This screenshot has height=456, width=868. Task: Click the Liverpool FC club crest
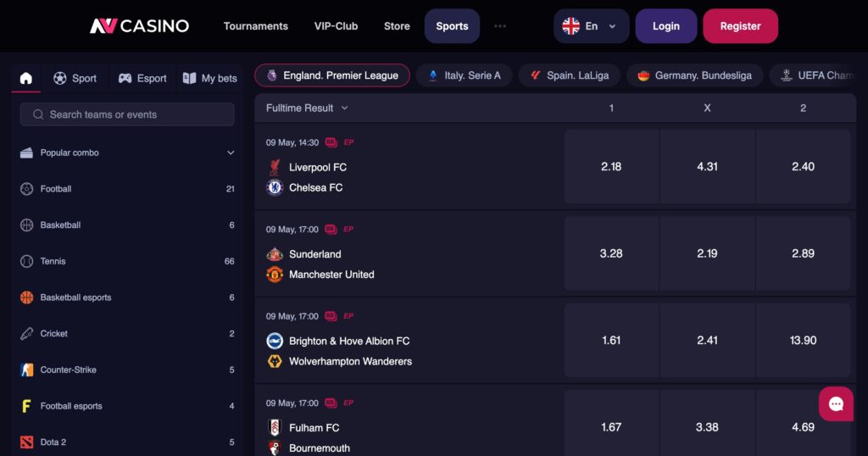(x=275, y=167)
